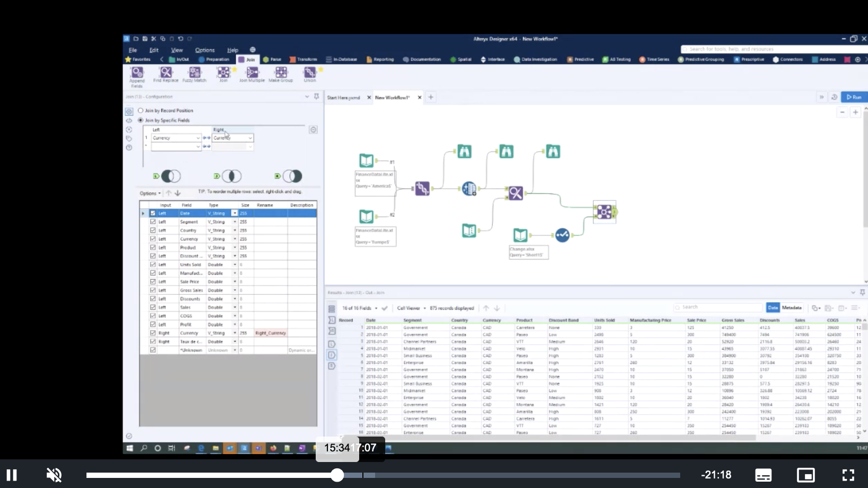This screenshot has height=488, width=868.
Task: Switch to the Start Here.yxmd workflow tab
Action: click(343, 98)
